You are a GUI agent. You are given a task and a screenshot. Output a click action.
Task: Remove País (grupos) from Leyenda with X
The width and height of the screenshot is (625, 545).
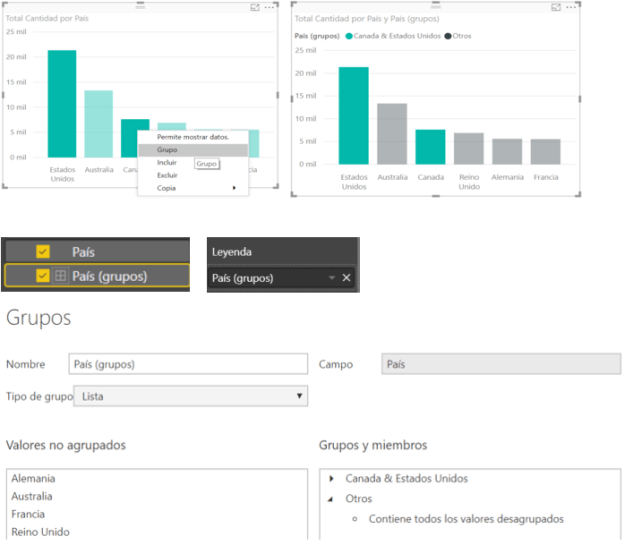(346, 277)
